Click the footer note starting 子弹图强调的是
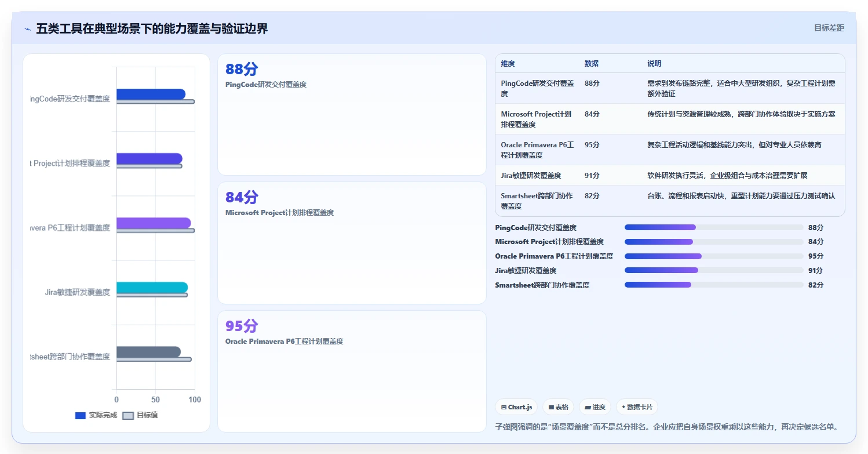 [x=667, y=427]
